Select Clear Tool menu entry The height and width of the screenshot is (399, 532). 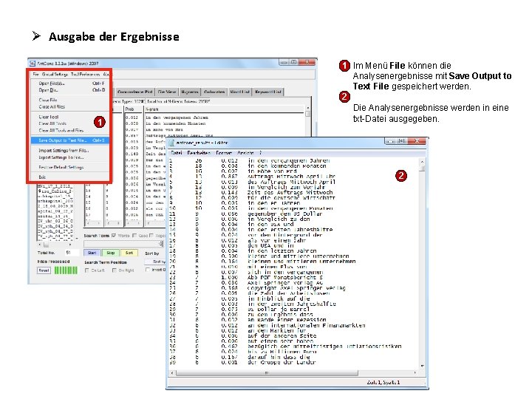pos(69,117)
